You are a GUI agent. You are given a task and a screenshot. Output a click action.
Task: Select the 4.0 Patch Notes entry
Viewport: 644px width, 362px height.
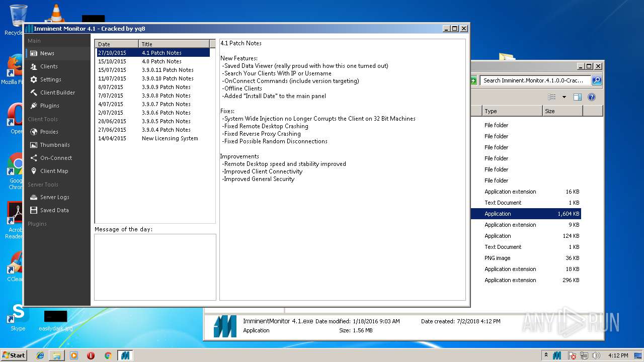click(153, 61)
